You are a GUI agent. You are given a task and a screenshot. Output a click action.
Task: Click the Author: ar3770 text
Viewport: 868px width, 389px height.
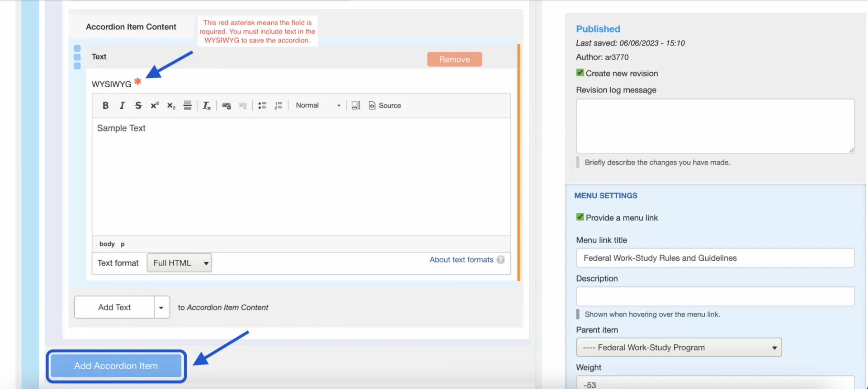tap(602, 57)
